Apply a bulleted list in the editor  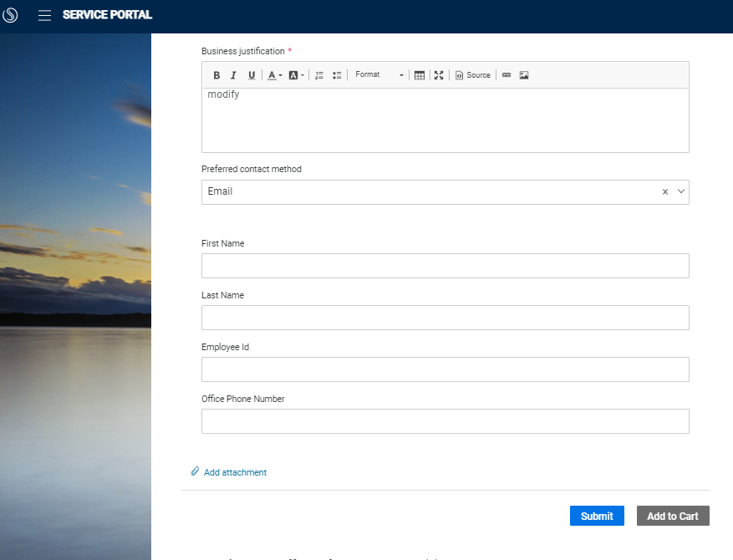point(337,74)
